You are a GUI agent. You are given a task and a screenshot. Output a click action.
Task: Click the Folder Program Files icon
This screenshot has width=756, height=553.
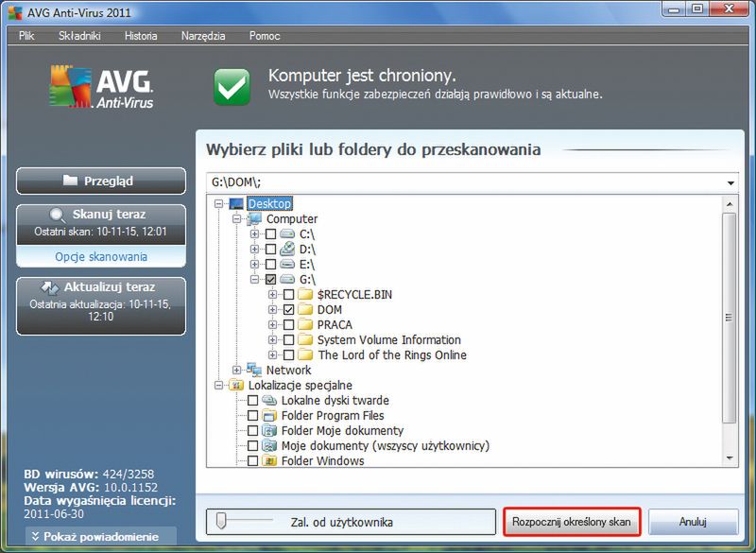tap(269, 415)
